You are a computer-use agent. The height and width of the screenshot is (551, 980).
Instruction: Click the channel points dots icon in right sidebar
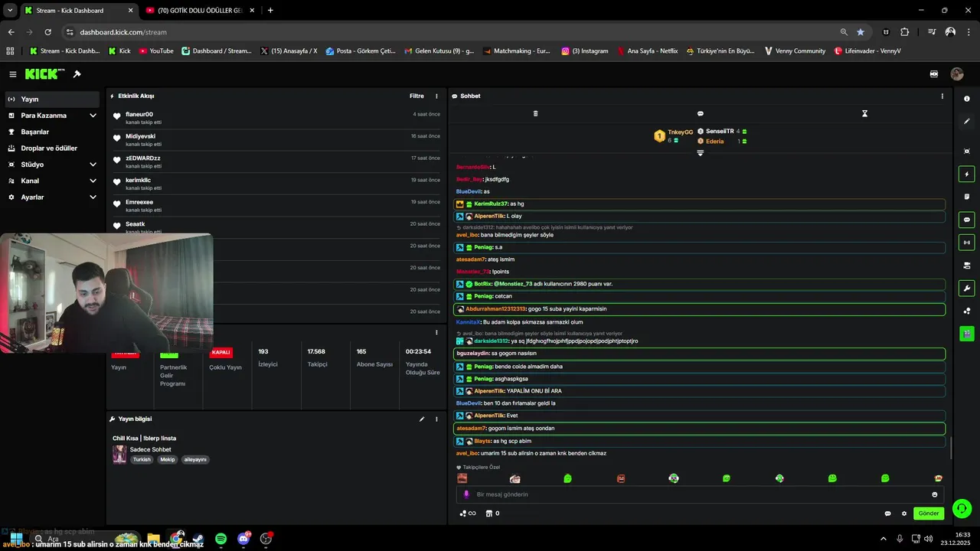[x=967, y=311]
